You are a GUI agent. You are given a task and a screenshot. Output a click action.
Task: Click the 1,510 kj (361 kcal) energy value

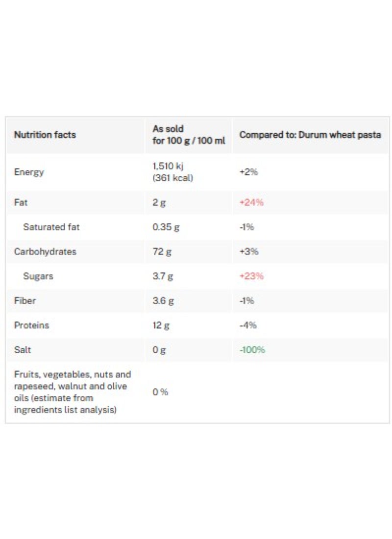[x=172, y=172]
